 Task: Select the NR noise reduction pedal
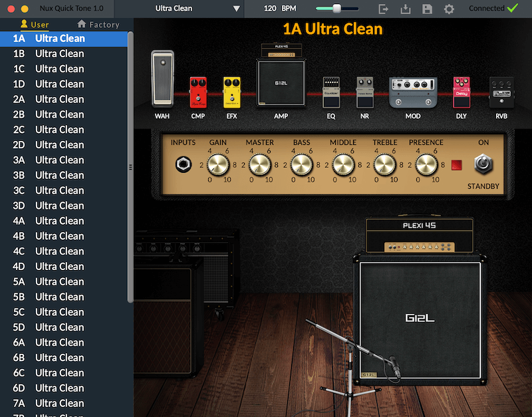(x=364, y=92)
